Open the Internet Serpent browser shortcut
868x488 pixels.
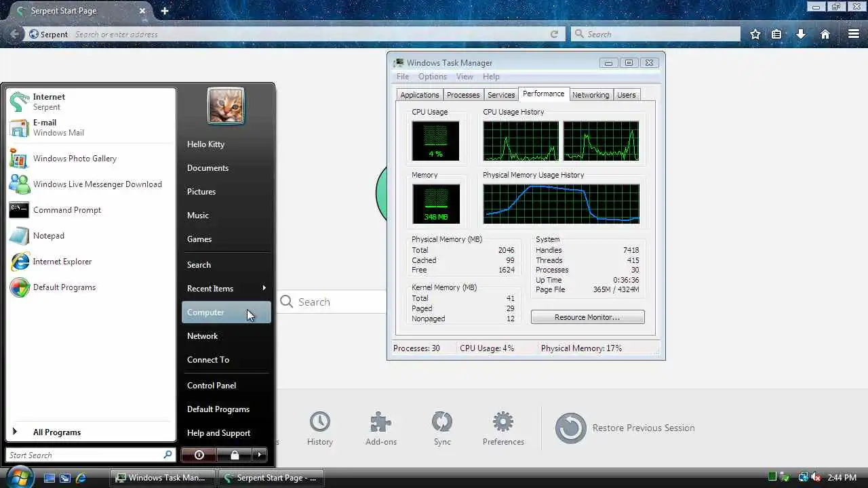click(91, 102)
